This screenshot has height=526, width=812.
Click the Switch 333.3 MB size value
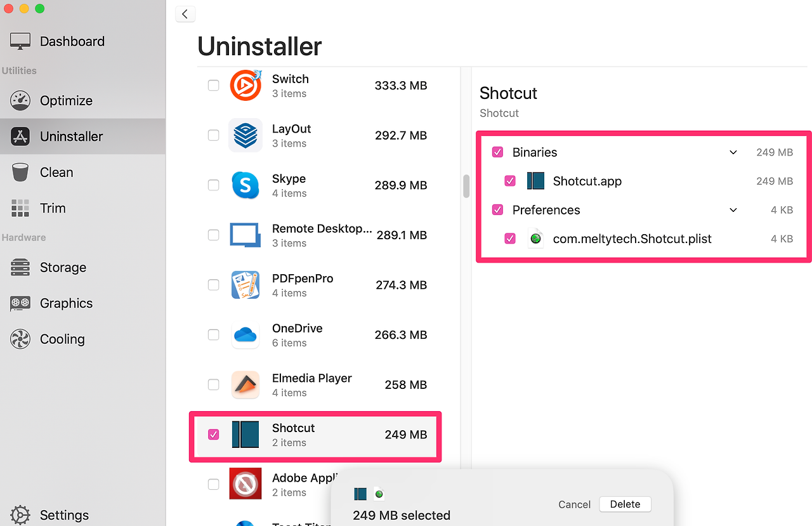click(x=401, y=86)
